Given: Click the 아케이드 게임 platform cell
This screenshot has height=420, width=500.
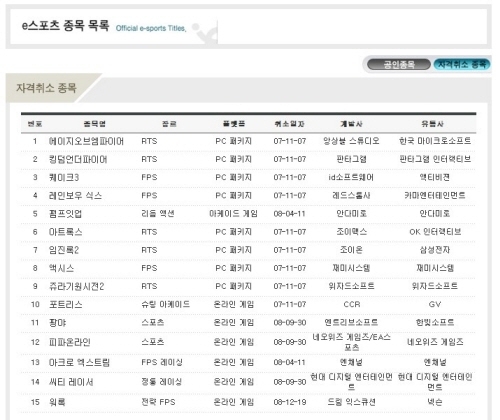Looking at the screenshot, I should [x=233, y=213].
